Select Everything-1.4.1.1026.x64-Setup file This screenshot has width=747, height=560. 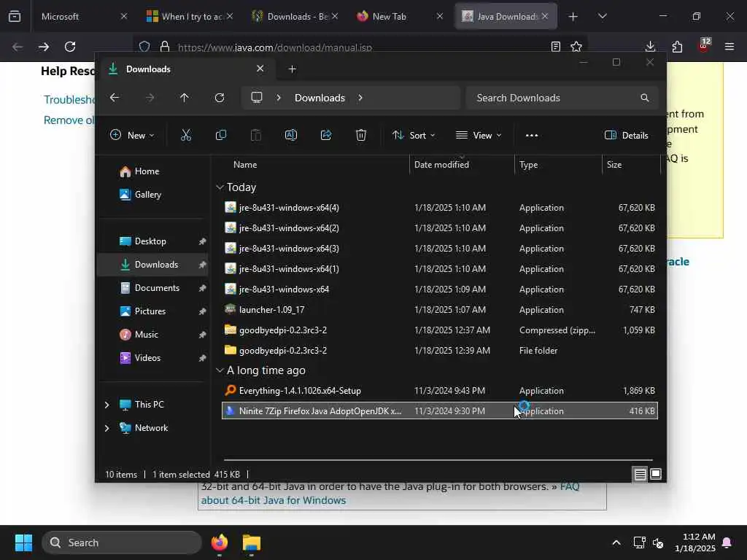click(440, 391)
